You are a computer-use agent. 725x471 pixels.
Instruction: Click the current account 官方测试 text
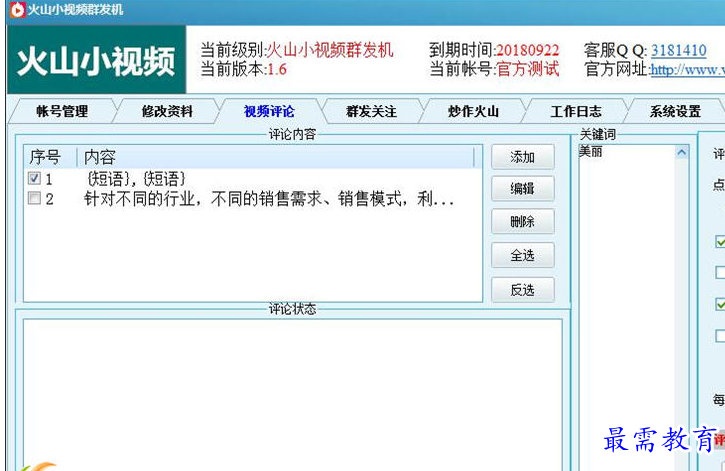pos(528,69)
